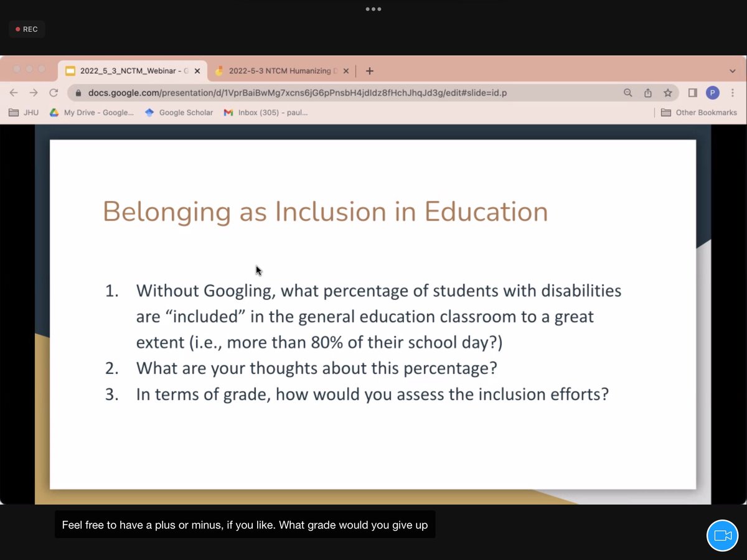
Task: Go forward to the next page
Action: 34,93
